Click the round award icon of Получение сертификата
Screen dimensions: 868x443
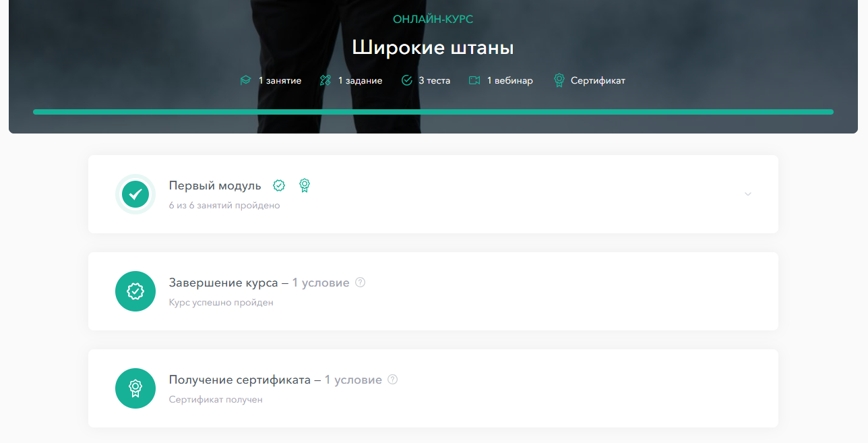coord(135,388)
